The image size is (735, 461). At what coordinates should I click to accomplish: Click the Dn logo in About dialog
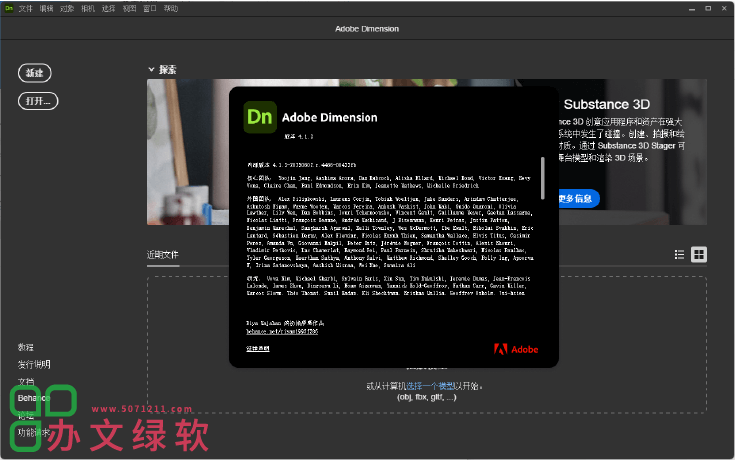(x=260, y=117)
